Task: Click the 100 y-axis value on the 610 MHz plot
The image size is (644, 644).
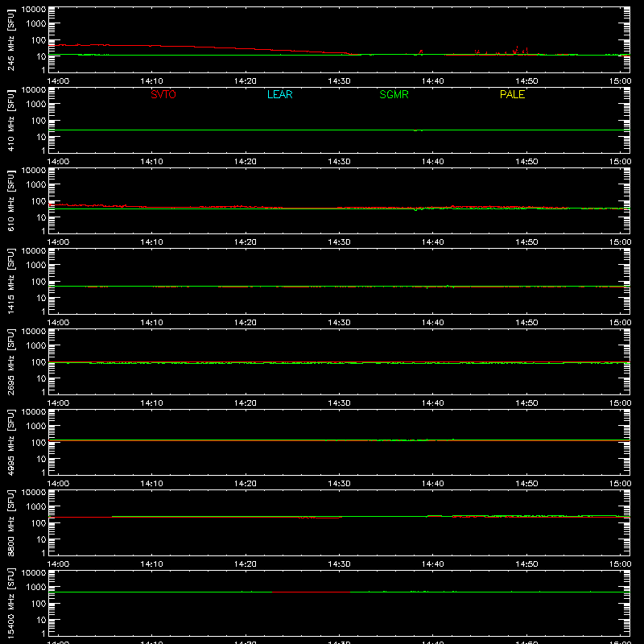Action: pyautogui.click(x=39, y=201)
